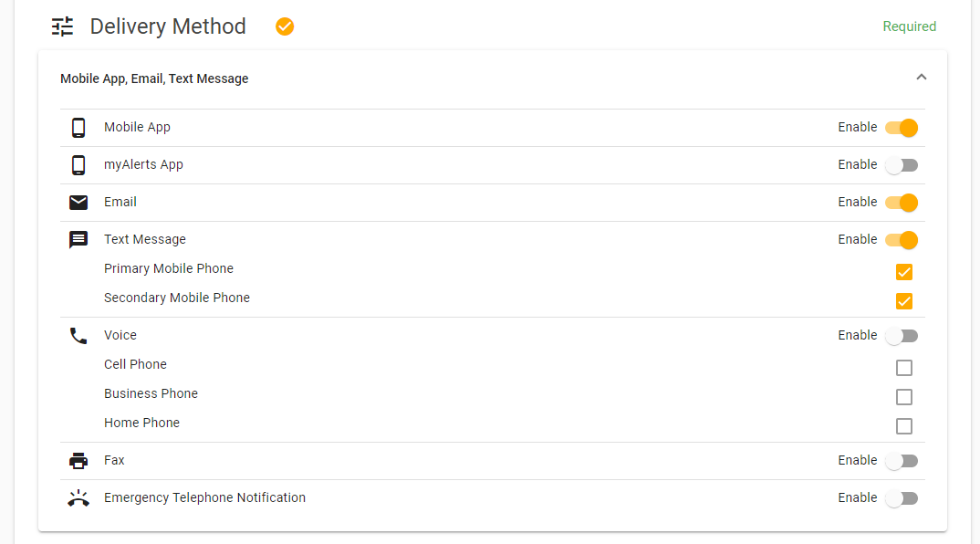980x544 pixels.
Task: Turn off the Email toggle
Action: [x=902, y=203]
